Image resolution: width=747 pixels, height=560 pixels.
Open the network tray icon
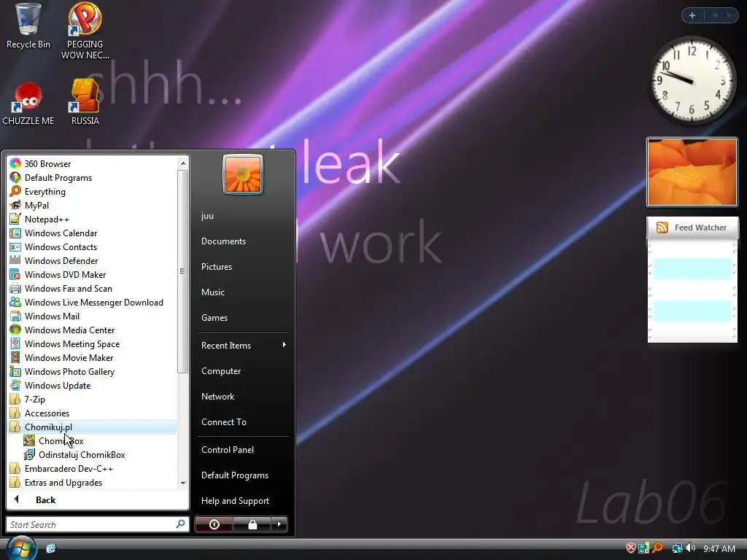[x=676, y=548]
